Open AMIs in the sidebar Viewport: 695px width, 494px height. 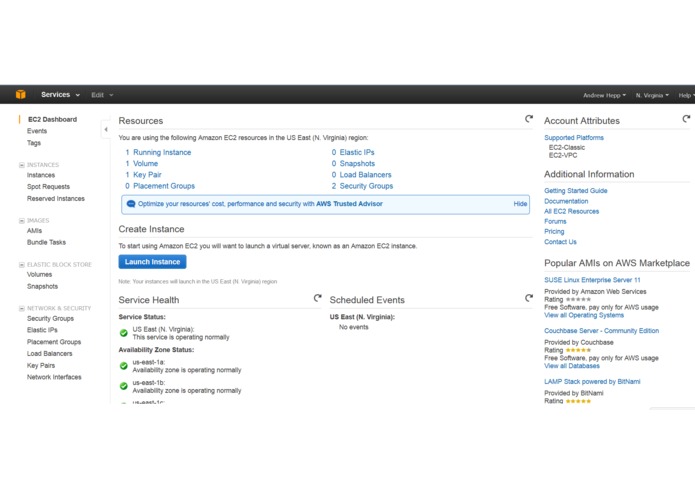pyautogui.click(x=34, y=231)
